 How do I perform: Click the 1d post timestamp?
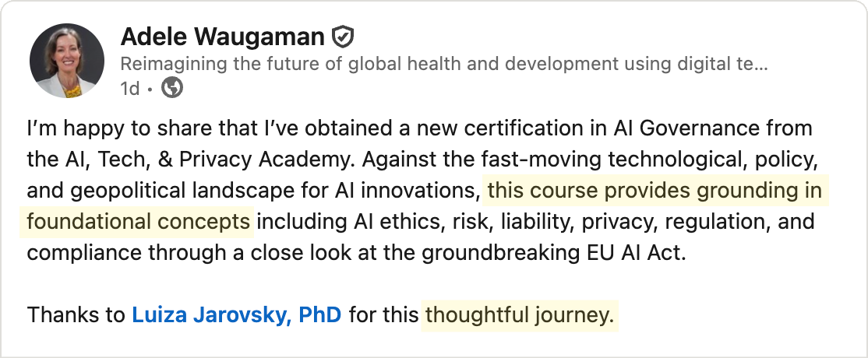tap(129, 88)
